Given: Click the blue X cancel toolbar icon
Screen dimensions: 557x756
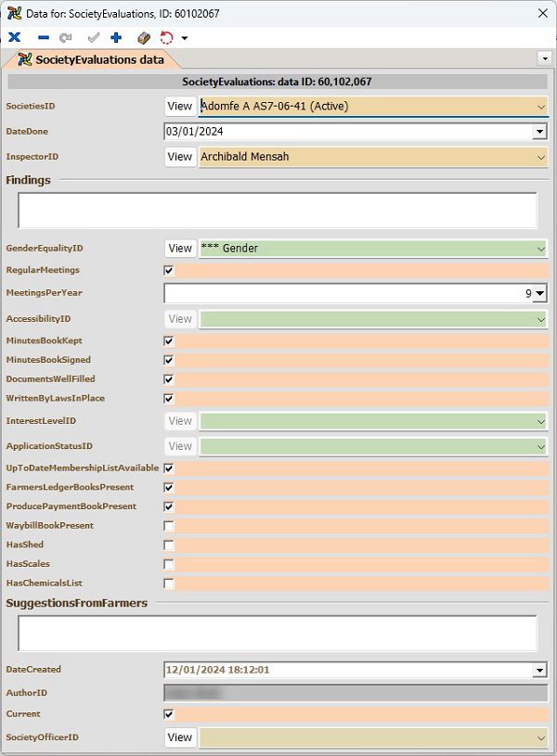Looking at the screenshot, I should click(x=15, y=37).
